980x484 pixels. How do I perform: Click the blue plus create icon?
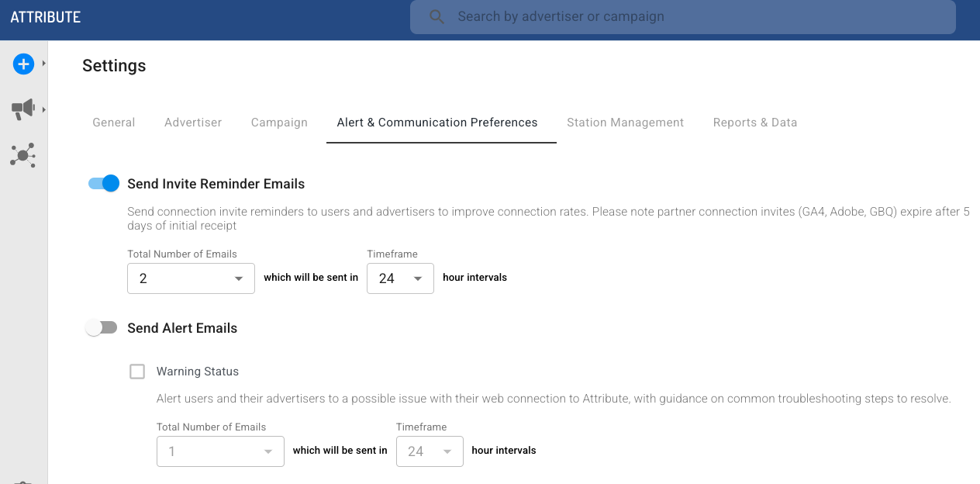pyautogui.click(x=23, y=64)
